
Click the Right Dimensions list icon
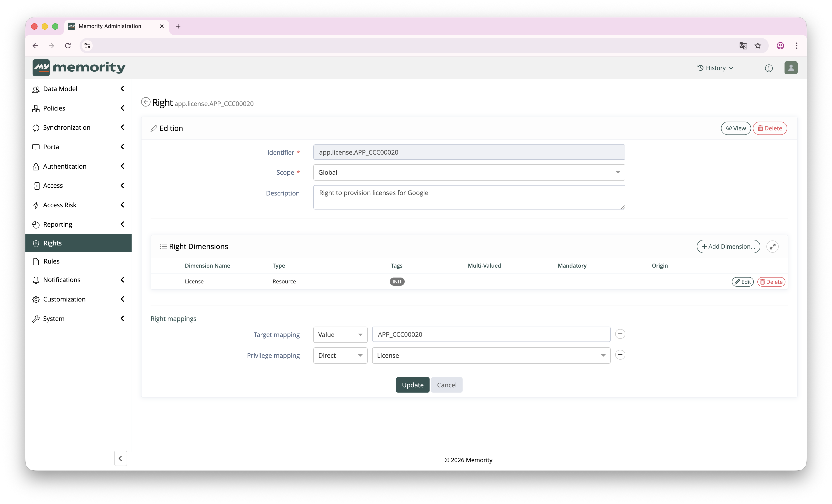[x=163, y=247]
